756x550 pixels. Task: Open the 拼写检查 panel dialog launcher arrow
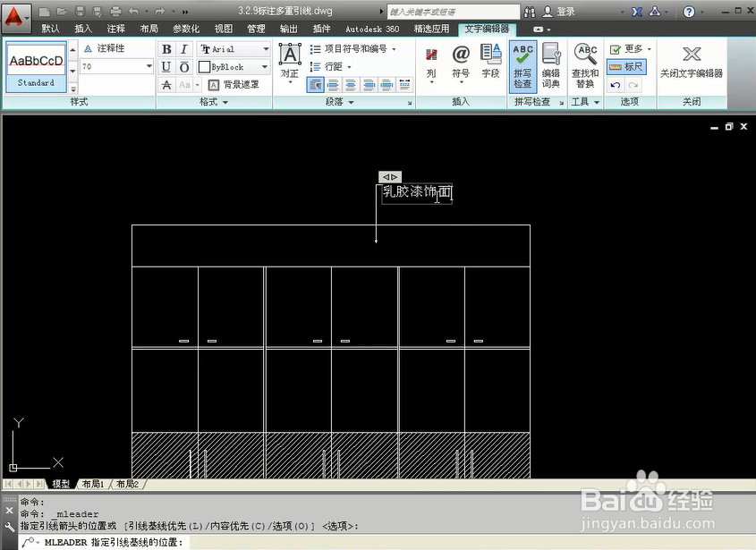tap(561, 103)
